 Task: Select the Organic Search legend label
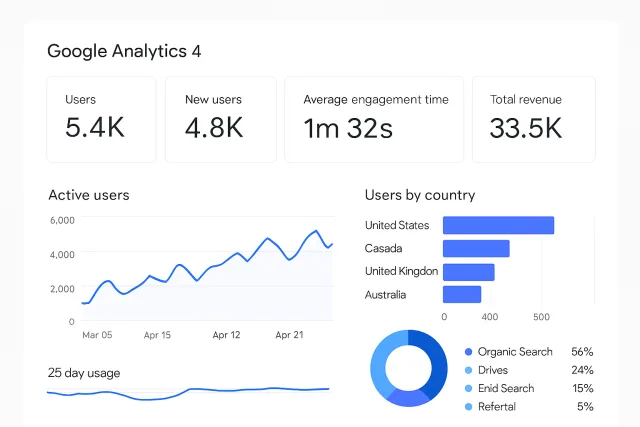click(x=515, y=352)
